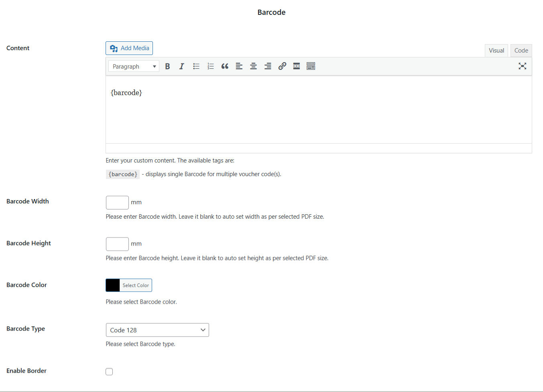The image size is (543, 392).
Task: Insert a Read More tag
Action: coord(297,66)
